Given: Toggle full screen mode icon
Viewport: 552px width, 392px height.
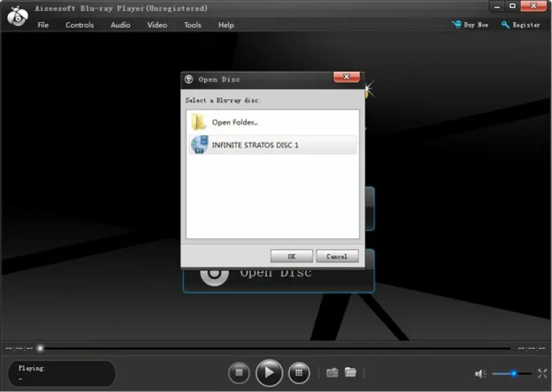Looking at the screenshot, I should pyautogui.click(x=542, y=373).
